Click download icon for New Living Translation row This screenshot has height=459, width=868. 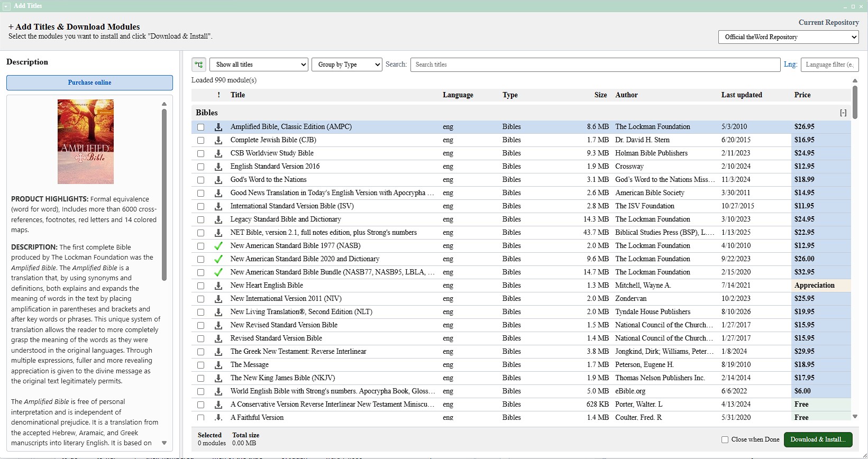[x=218, y=312]
